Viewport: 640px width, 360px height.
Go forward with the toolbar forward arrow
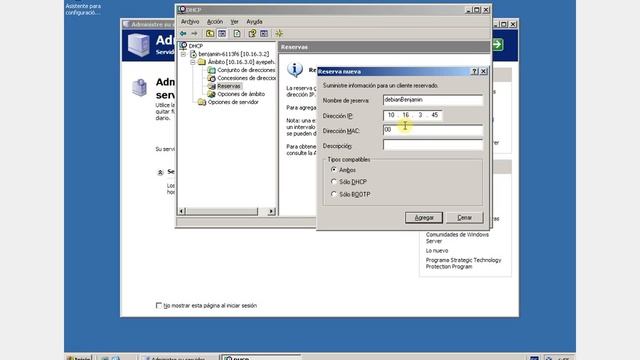194,33
